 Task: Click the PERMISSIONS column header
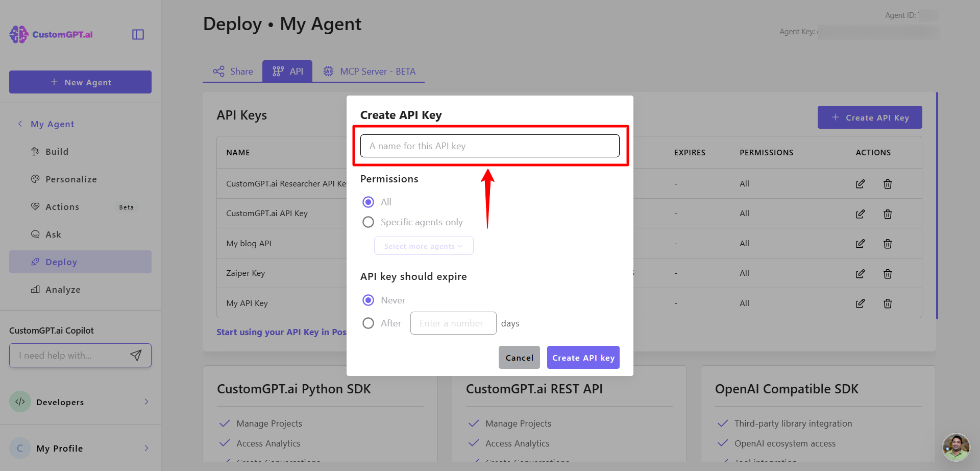tap(766, 152)
